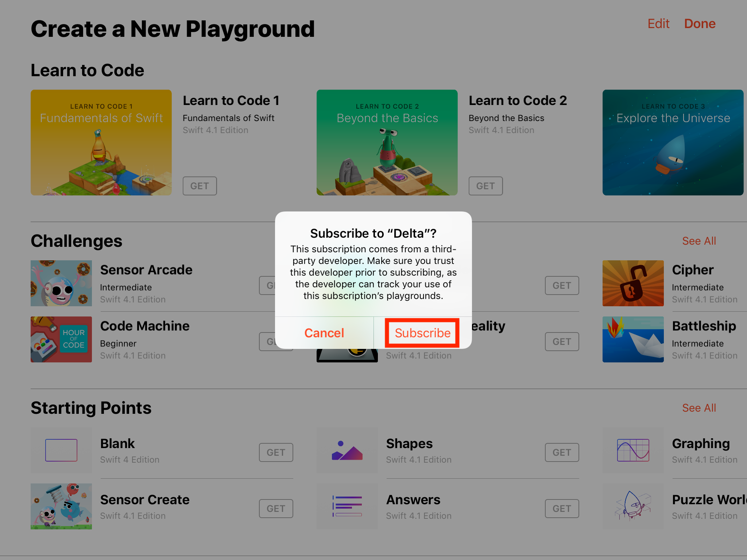Tap Done to close playground chooser
747x560 pixels.
pyautogui.click(x=700, y=24)
